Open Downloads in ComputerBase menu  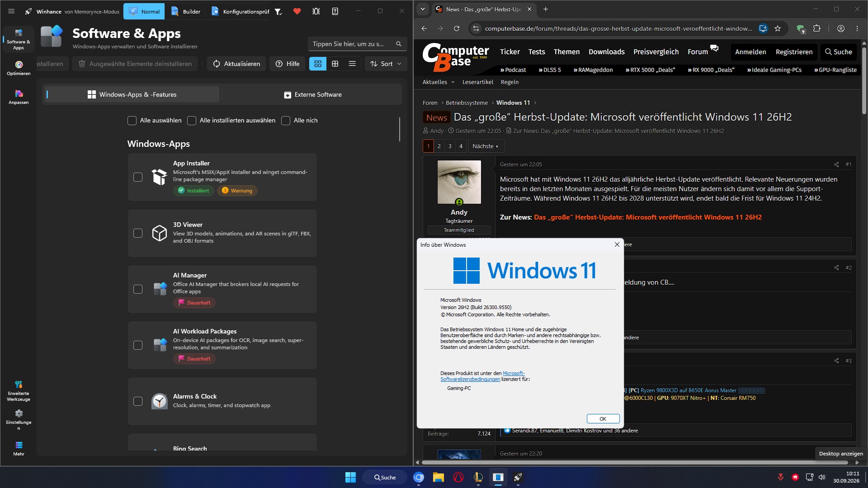coord(607,52)
